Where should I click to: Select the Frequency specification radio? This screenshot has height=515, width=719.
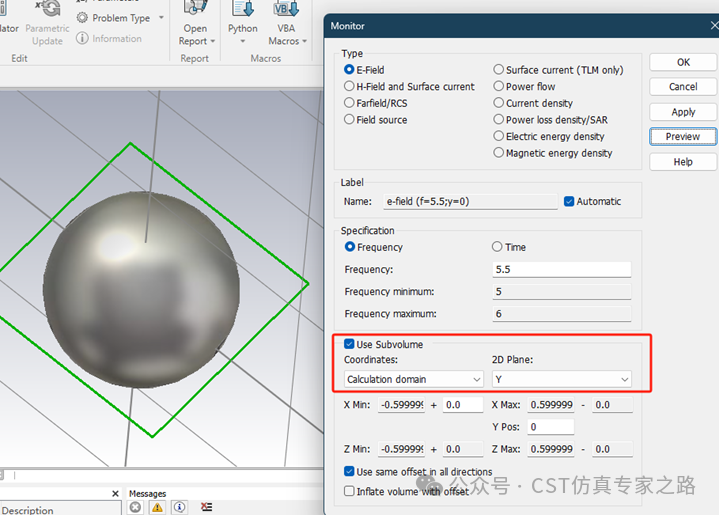pyautogui.click(x=349, y=247)
